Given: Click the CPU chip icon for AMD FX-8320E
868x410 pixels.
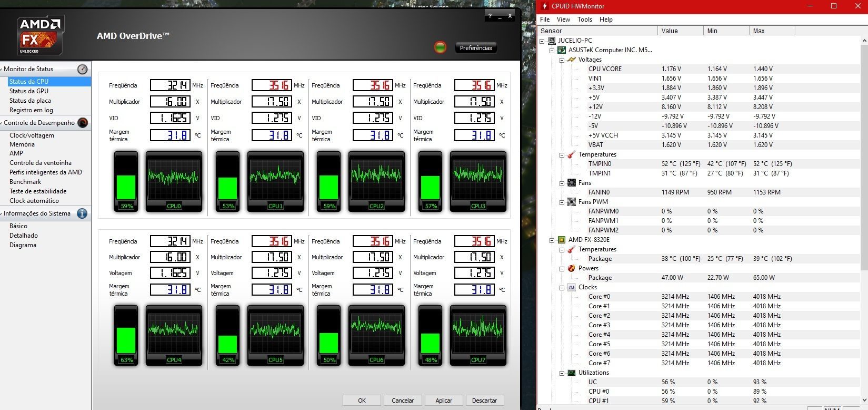Looking at the screenshot, I should (x=562, y=240).
